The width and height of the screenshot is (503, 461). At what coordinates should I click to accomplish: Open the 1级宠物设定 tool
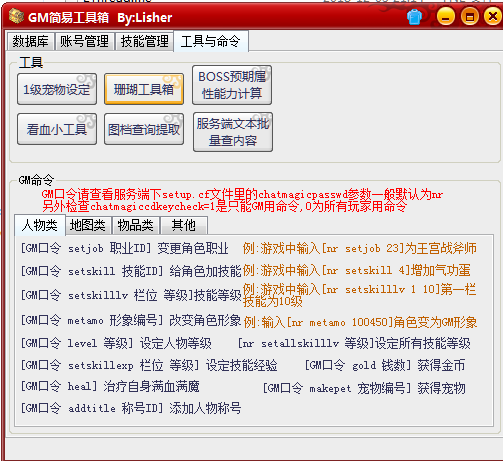57,89
